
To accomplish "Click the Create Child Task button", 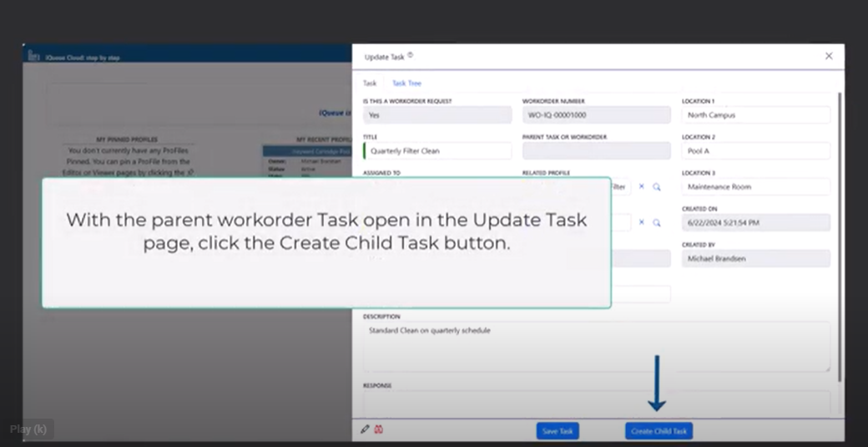I will click(659, 431).
